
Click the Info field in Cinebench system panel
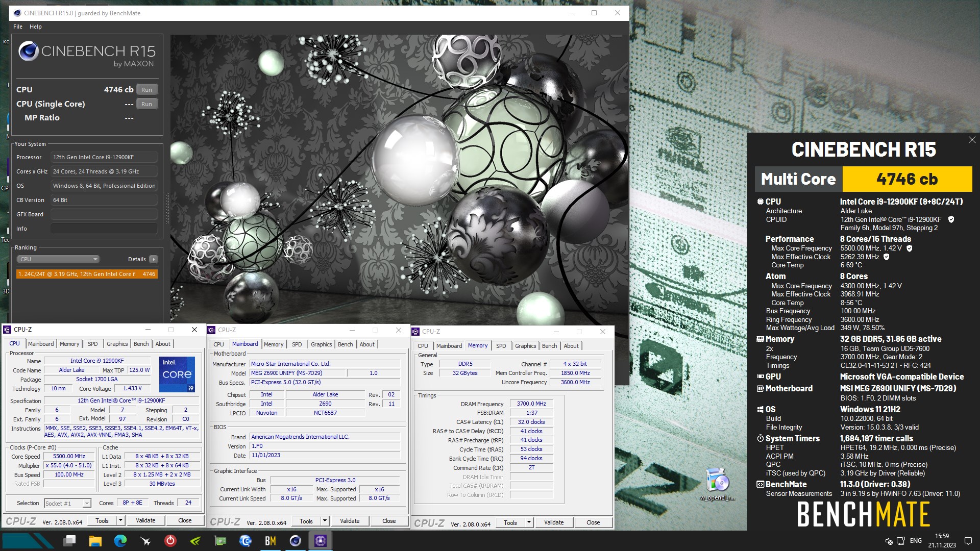pyautogui.click(x=104, y=229)
